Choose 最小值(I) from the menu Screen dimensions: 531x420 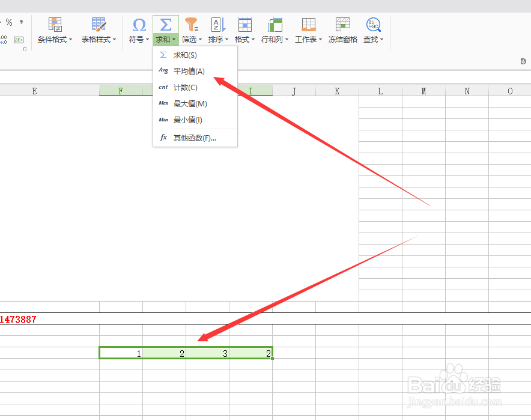(195, 120)
